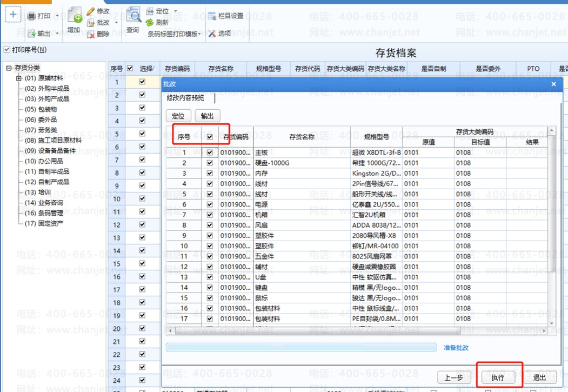Viewport: 568px width, 392px height.
Task: Open the 条码标签打印模板 dropdown
Action: coord(174,34)
